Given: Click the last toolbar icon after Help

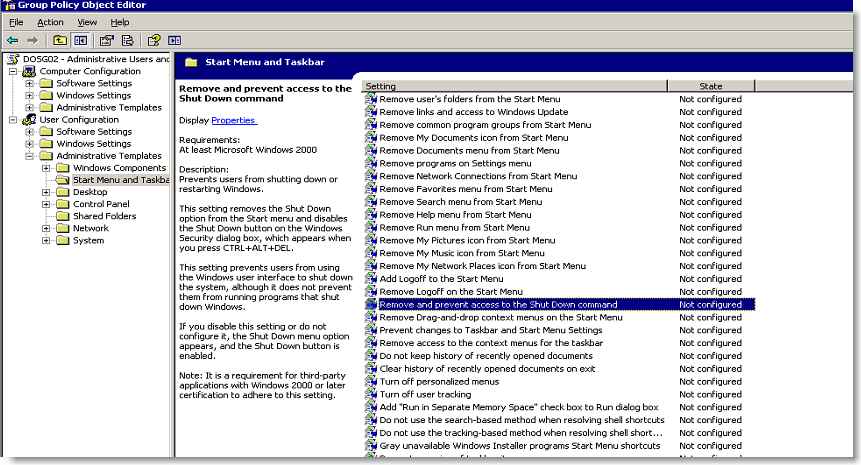Looking at the screenshot, I should point(175,40).
